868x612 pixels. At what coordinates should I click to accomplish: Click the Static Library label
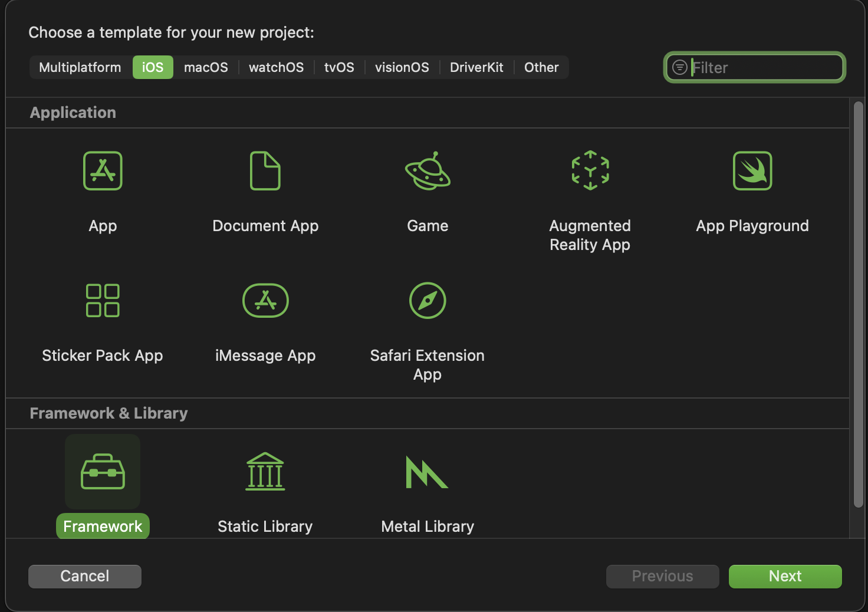pos(265,527)
